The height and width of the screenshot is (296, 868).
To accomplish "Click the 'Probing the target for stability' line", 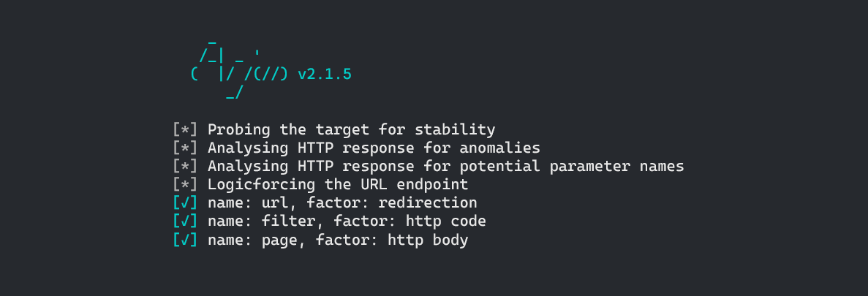I will click(352, 130).
